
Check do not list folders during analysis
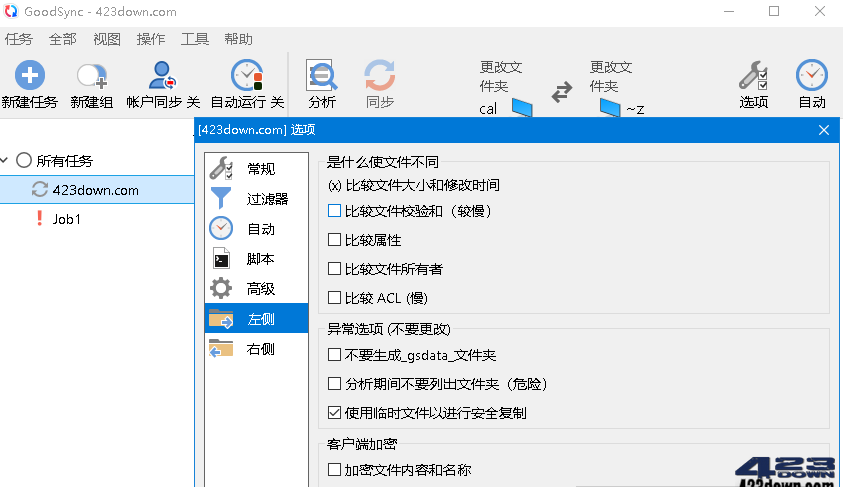[334, 384]
